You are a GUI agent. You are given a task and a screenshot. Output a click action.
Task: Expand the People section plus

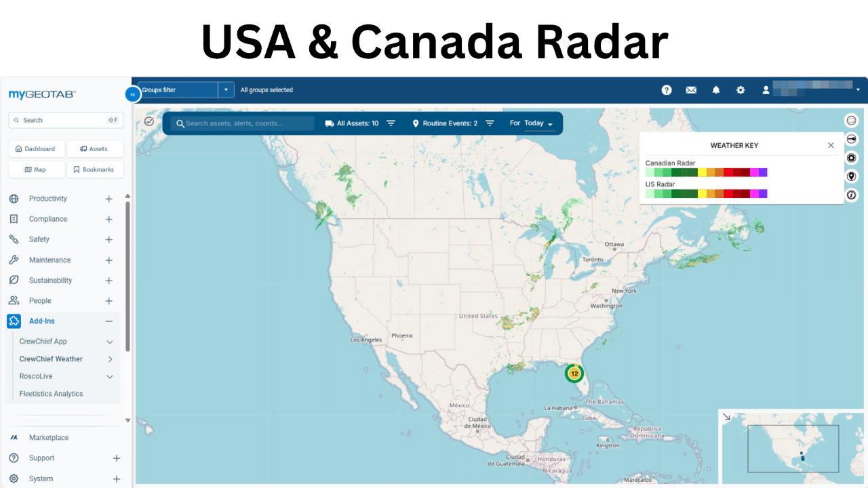[109, 301]
